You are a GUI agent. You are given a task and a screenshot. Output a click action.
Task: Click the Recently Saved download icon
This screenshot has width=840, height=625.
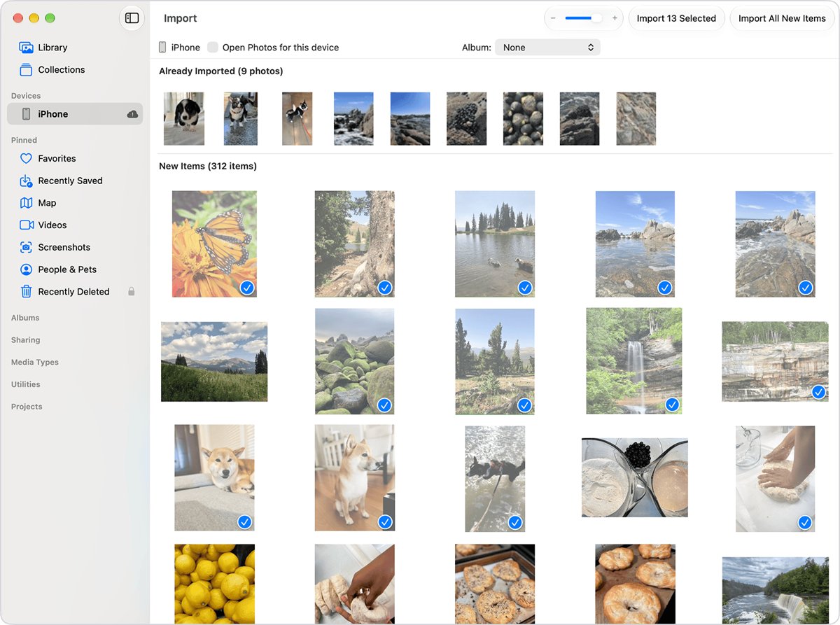point(26,181)
